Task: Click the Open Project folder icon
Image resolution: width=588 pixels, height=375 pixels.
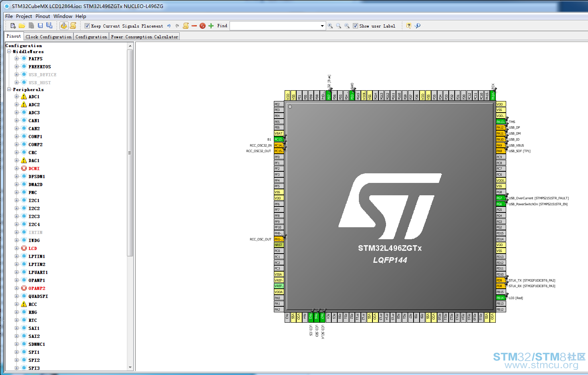Action: point(22,26)
